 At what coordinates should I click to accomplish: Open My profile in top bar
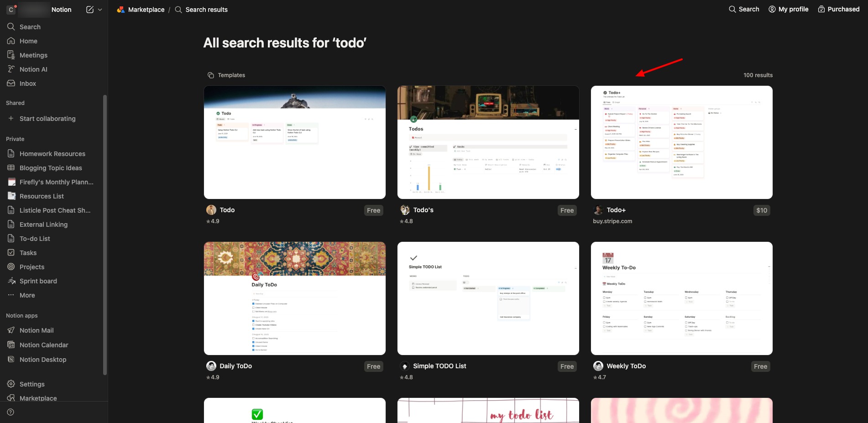pos(789,9)
